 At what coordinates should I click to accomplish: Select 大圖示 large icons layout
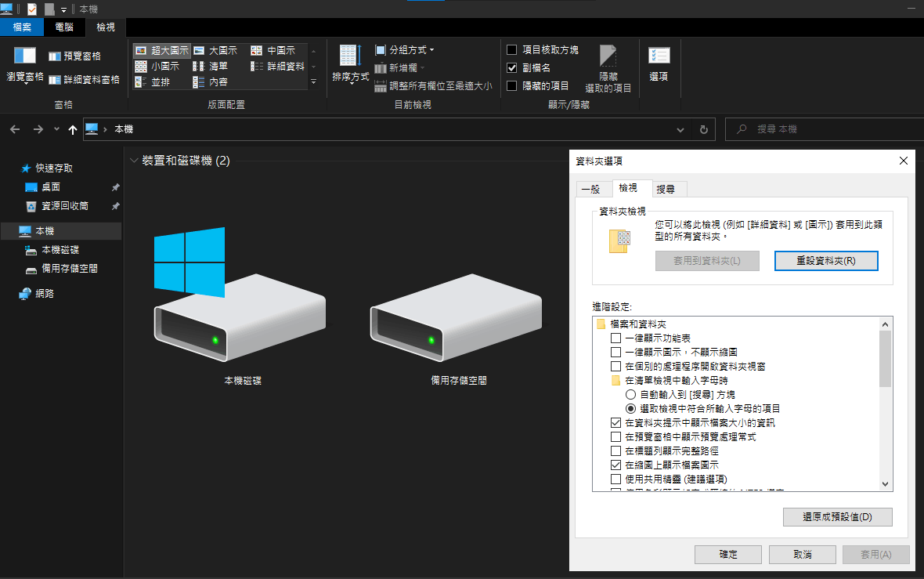pos(215,51)
